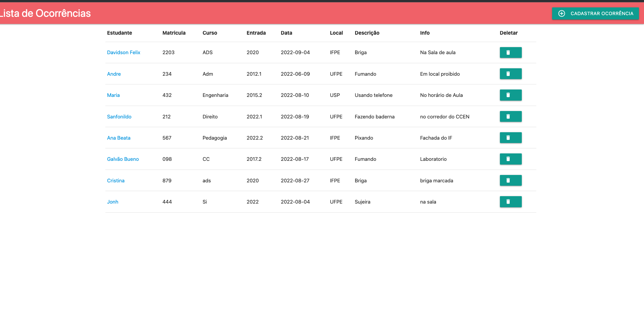Screen dimensions: 644x324
Task: Delete the occurrence for Davidson Felix
Action: coord(510,52)
